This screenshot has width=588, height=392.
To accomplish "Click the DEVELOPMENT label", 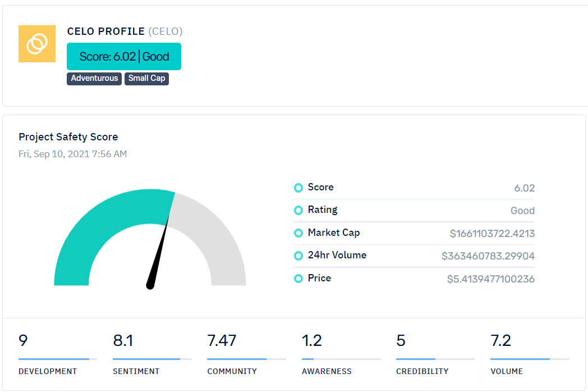I will pyautogui.click(x=48, y=371).
